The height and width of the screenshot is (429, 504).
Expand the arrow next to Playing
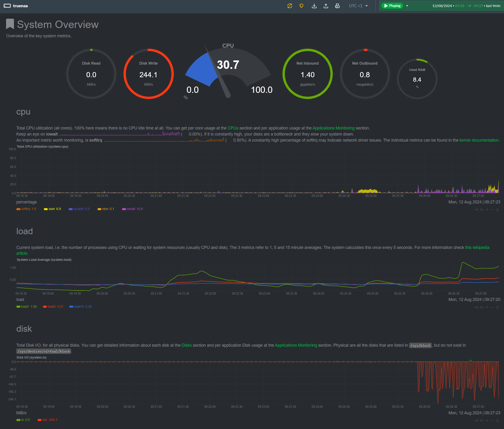coord(407,6)
